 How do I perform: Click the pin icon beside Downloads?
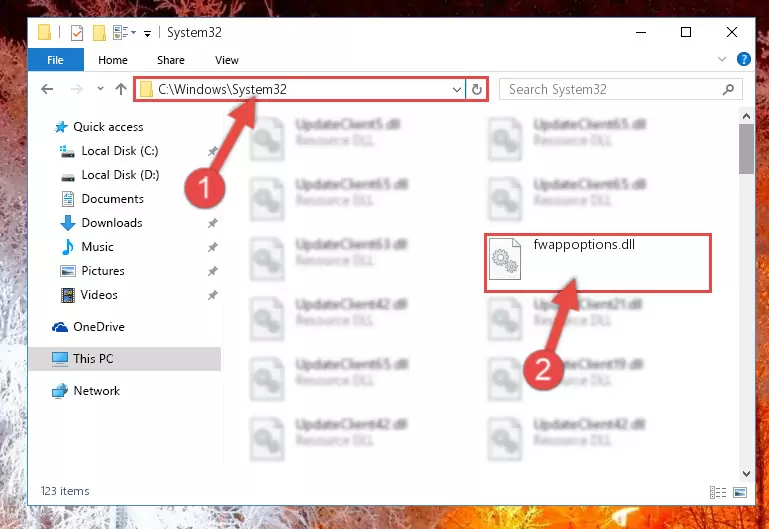(x=212, y=223)
